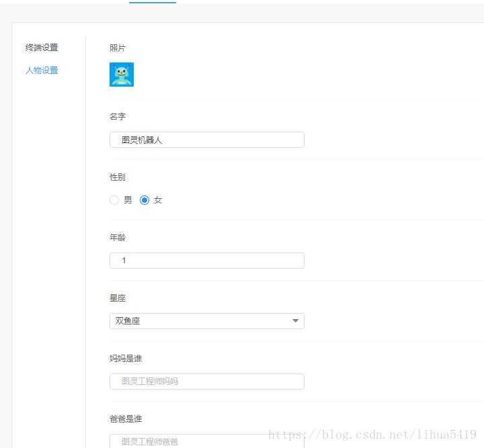Click the 星座 label text
The width and height of the screenshot is (484, 448).
(x=118, y=298)
